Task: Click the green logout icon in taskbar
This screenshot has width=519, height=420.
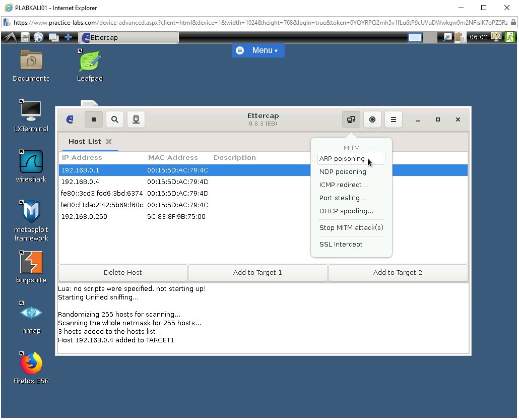Action: [510, 37]
